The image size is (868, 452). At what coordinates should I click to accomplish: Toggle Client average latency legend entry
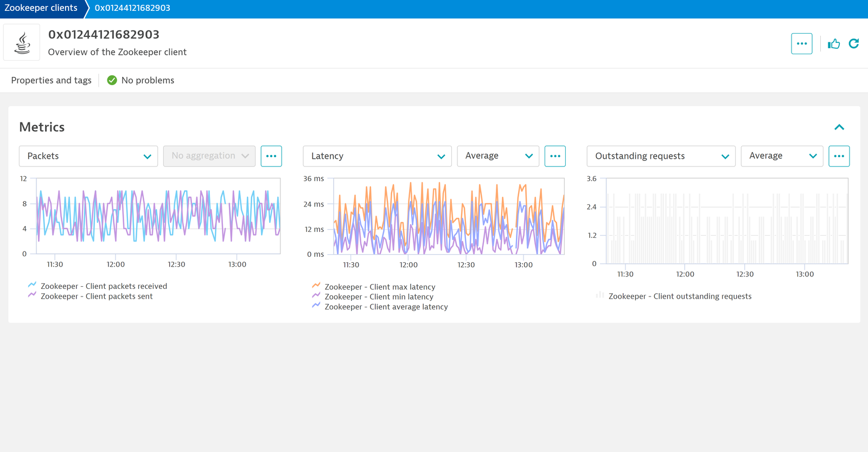pos(380,307)
